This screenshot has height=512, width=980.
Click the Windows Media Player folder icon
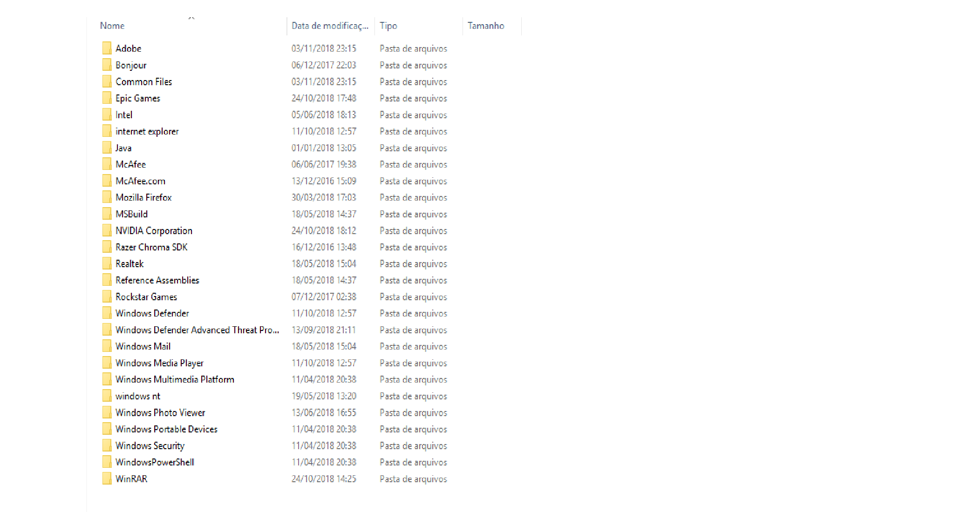(x=107, y=363)
